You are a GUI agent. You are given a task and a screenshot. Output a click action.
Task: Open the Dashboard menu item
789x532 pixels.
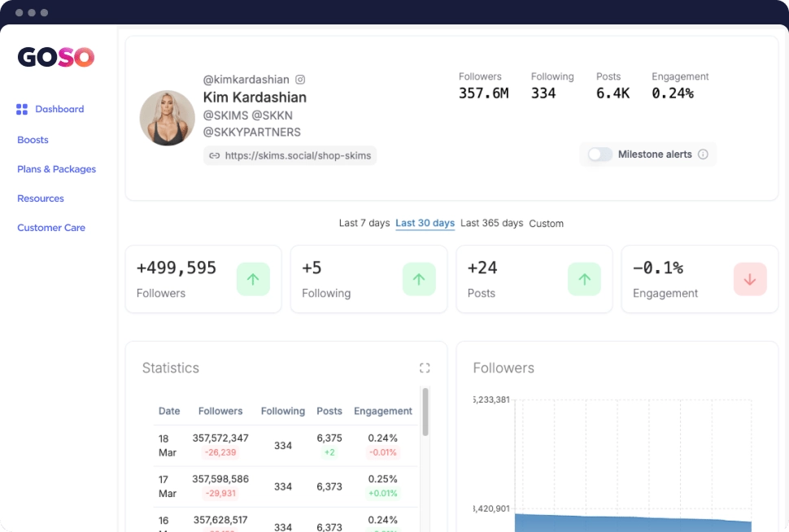[x=59, y=109]
